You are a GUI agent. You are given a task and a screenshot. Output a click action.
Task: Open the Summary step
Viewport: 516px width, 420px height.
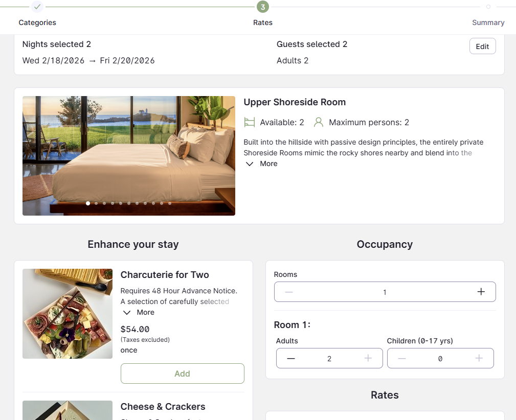tap(488, 22)
